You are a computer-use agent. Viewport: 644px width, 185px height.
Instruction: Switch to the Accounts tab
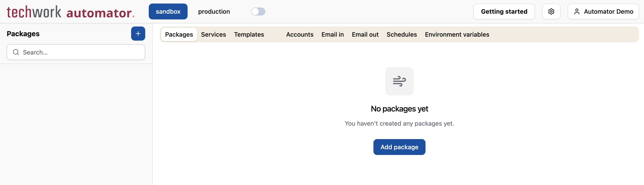click(299, 34)
